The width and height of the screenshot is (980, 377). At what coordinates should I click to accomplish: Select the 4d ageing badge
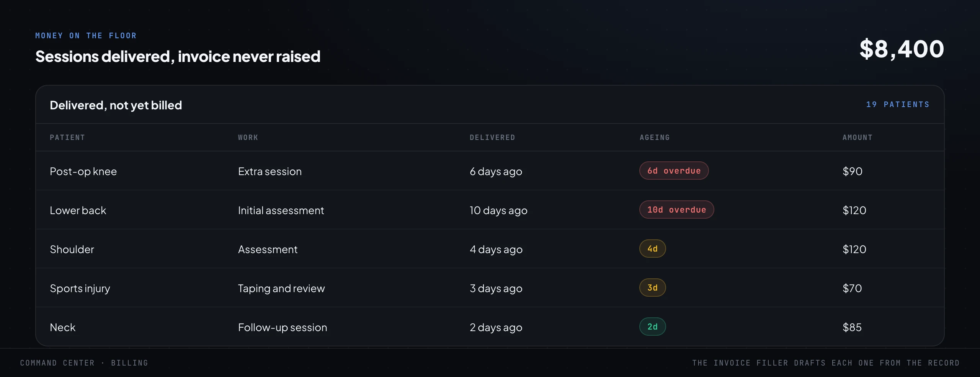coord(652,249)
